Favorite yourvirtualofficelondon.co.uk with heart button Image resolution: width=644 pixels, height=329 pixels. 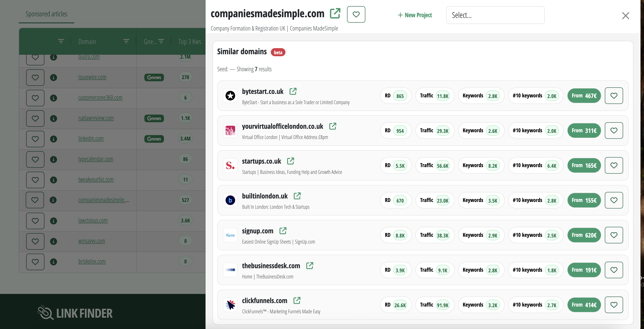614,130
